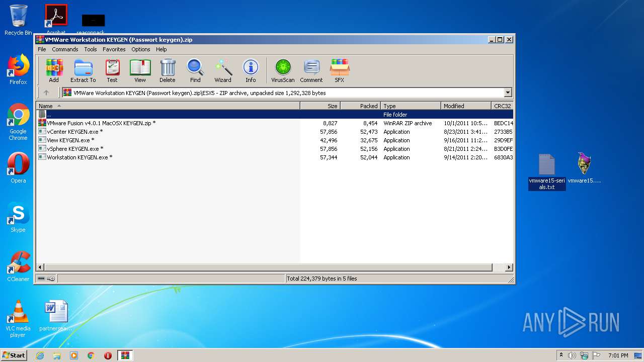This screenshot has width=644, height=362.
Task: Click the Comment toolbar icon
Action: tap(311, 70)
